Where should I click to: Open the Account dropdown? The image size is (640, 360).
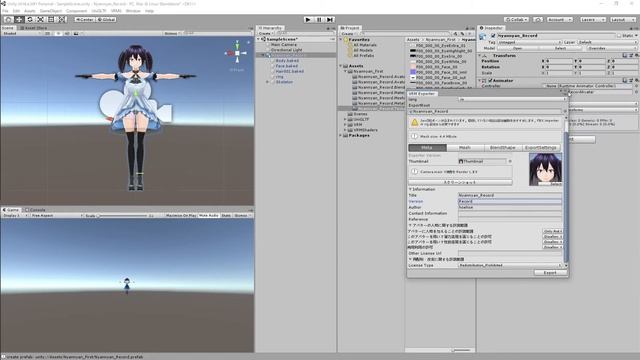coord(560,19)
